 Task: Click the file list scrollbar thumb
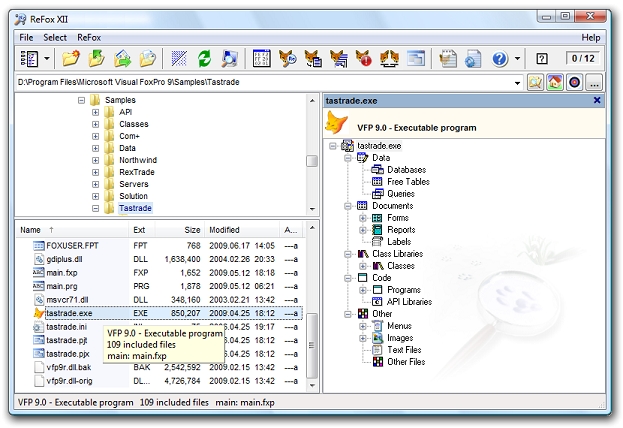point(312,345)
